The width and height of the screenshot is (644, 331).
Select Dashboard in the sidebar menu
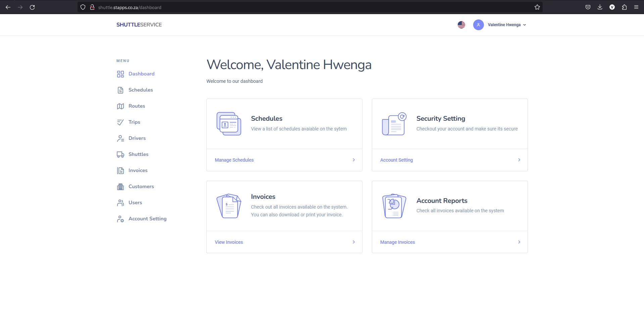click(x=141, y=74)
